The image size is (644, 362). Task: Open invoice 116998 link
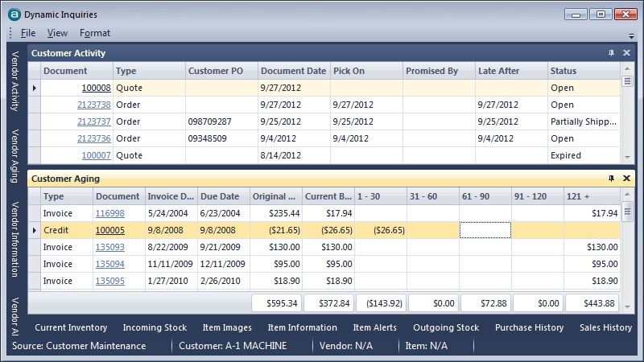click(x=110, y=213)
